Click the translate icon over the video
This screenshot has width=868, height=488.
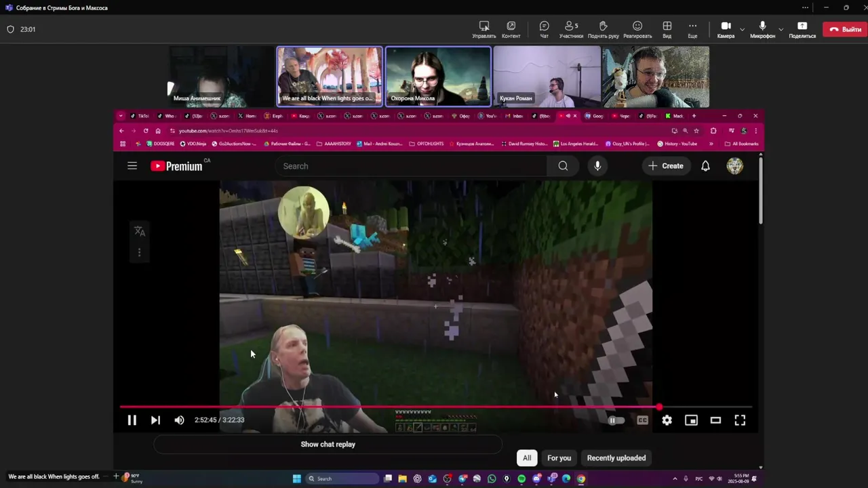[x=140, y=231]
